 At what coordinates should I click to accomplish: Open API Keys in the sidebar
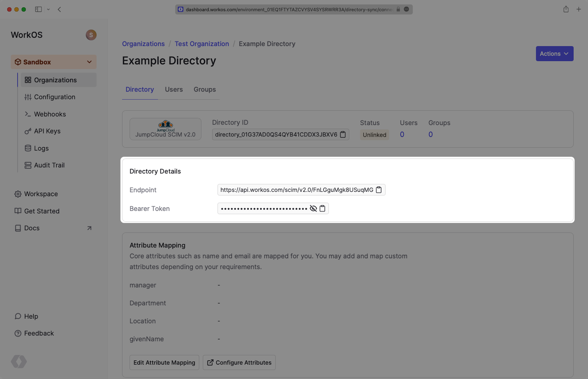47,131
